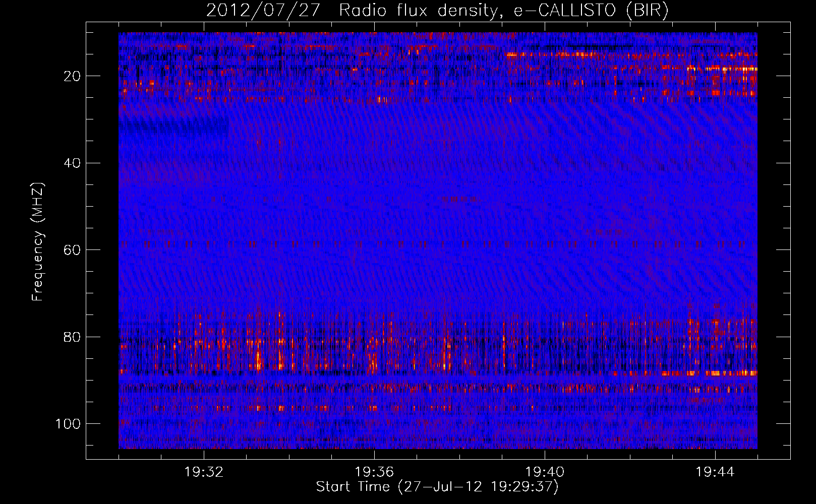816x504 pixels.
Task: Click the '100' frequency tick label
Action: coord(68,424)
